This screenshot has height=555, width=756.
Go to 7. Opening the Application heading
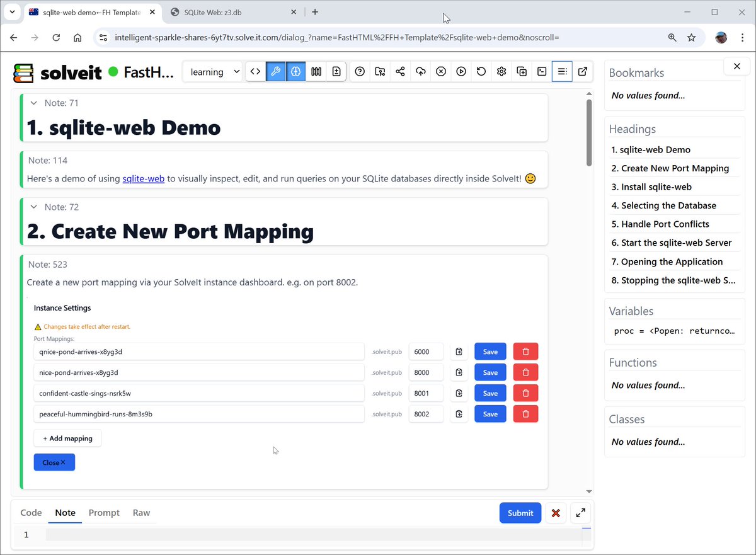point(667,261)
